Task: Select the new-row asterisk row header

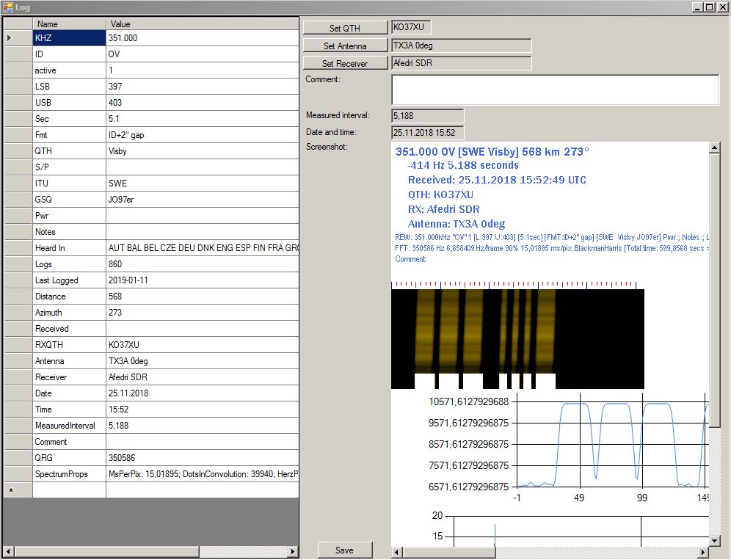Action: click(18, 490)
